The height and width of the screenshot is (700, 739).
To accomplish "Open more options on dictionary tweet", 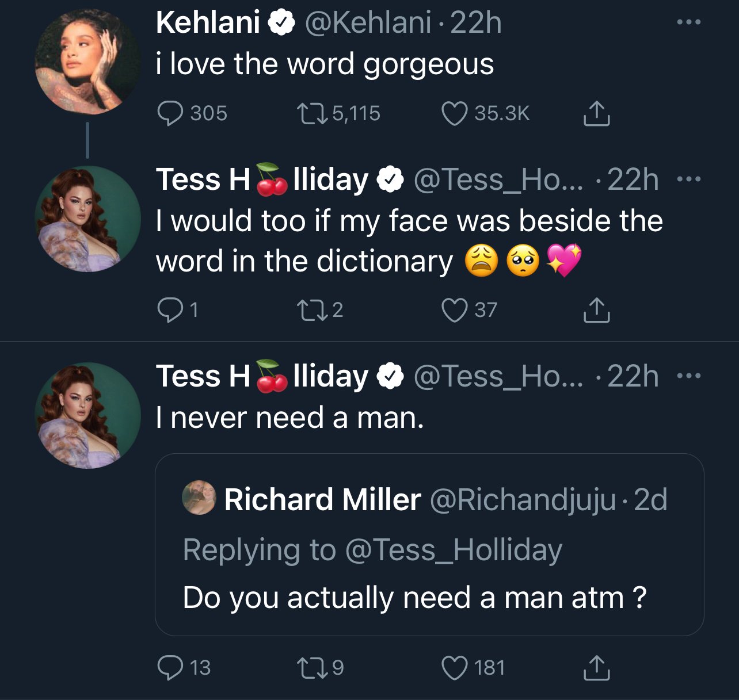I will (688, 179).
